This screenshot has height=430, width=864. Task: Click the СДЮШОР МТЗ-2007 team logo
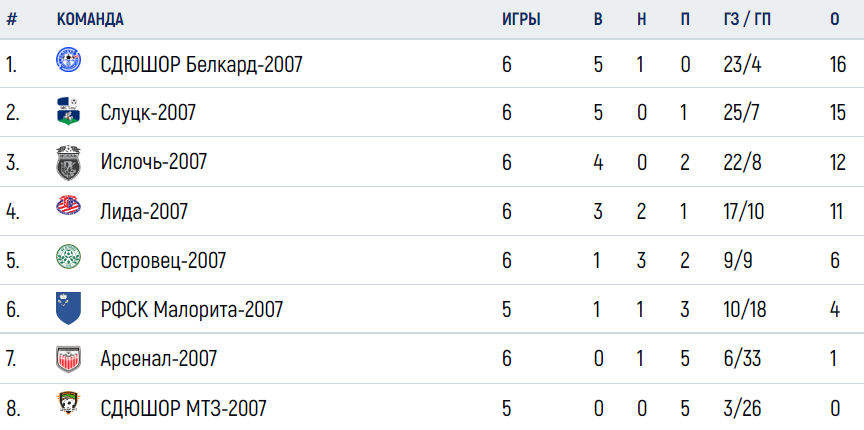point(68,403)
